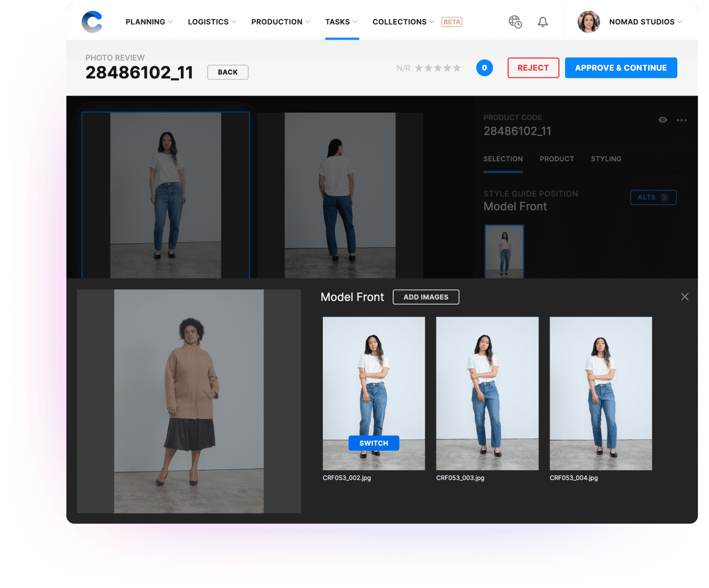The width and height of the screenshot is (709, 588).
Task: Click Approve & Continue button
Action: tap(621, 68)
